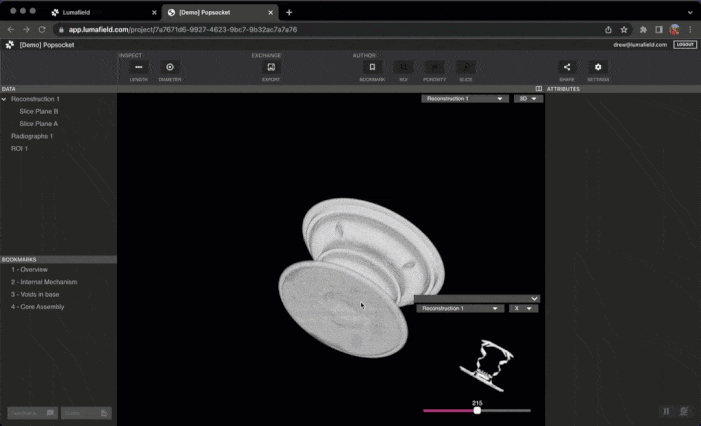Open the Chrome three-dot menu
Viewport: 701px width, 426px height.
point(690,30)
